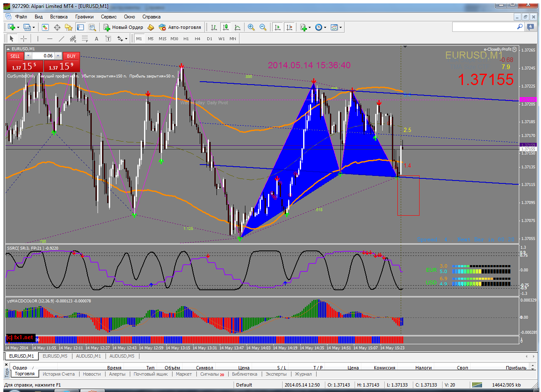This screenshot has height=392, width=541.
Task: Zoom out on the chart
Action: [x=263, y=27]
